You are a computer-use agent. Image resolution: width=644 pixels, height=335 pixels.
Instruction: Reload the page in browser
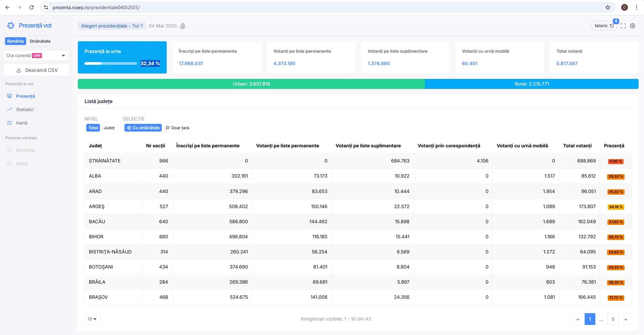pyautogui.click(x=32, y=7)
